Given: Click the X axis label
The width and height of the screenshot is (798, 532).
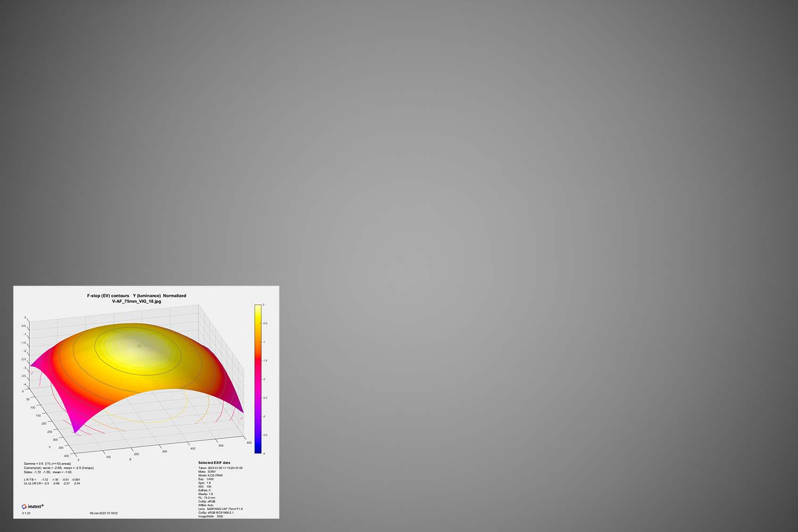Looking at the screenshot, I should pos(130,459).
